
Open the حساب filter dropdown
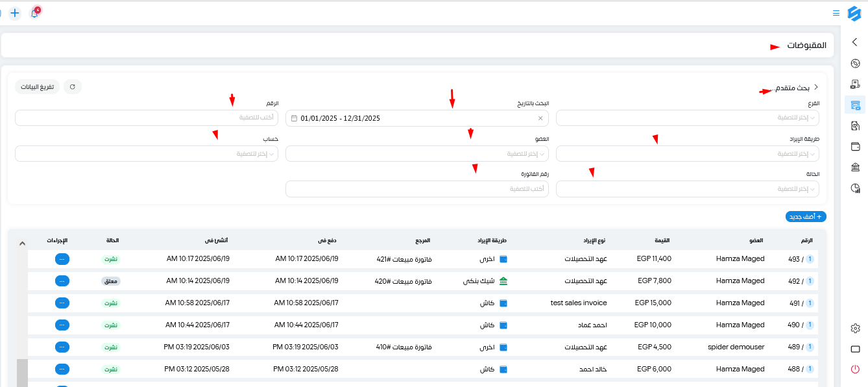coord(147,154)
